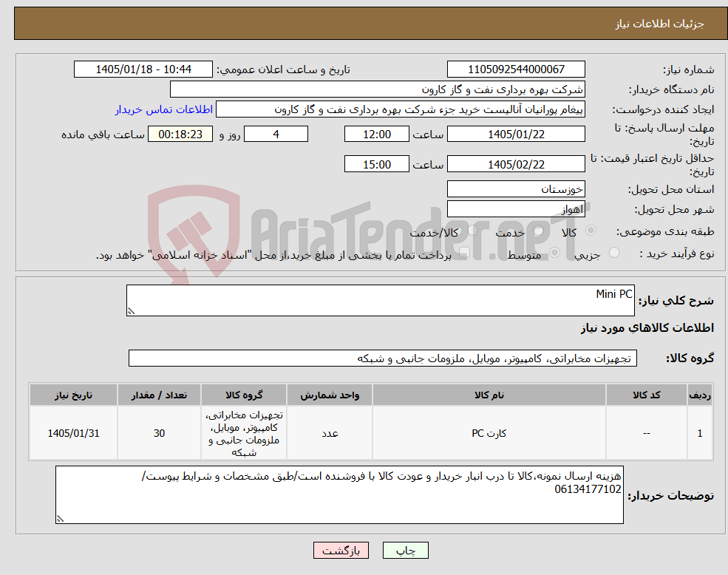Click the جزئیات اطلاعات نیاز page header
728x575 pixels.
click(x=660, y=24)
